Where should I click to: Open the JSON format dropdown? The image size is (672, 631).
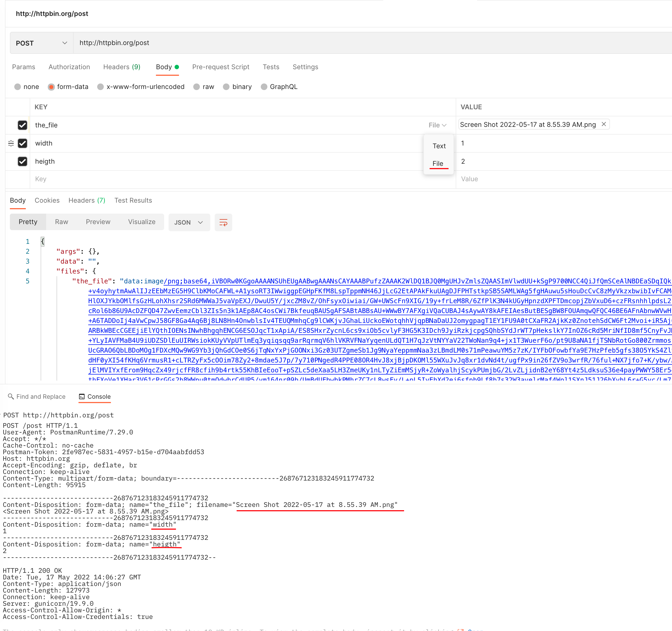(x=189, y=222)
